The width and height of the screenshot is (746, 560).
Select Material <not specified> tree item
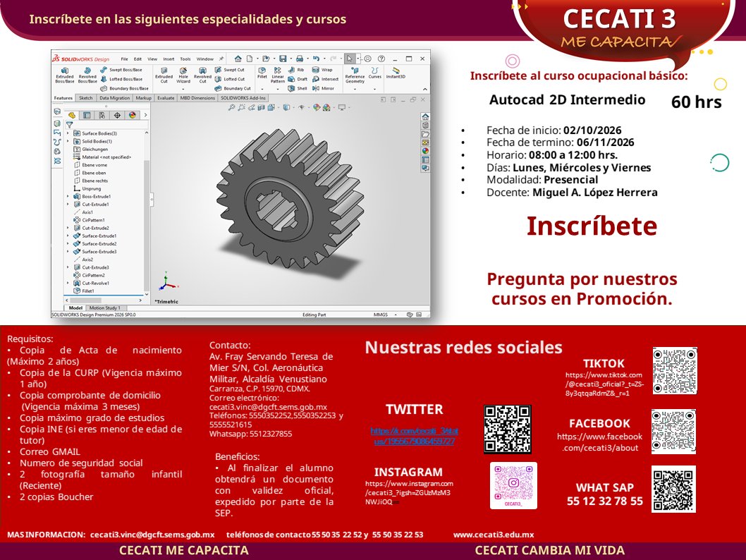point(102,157)
